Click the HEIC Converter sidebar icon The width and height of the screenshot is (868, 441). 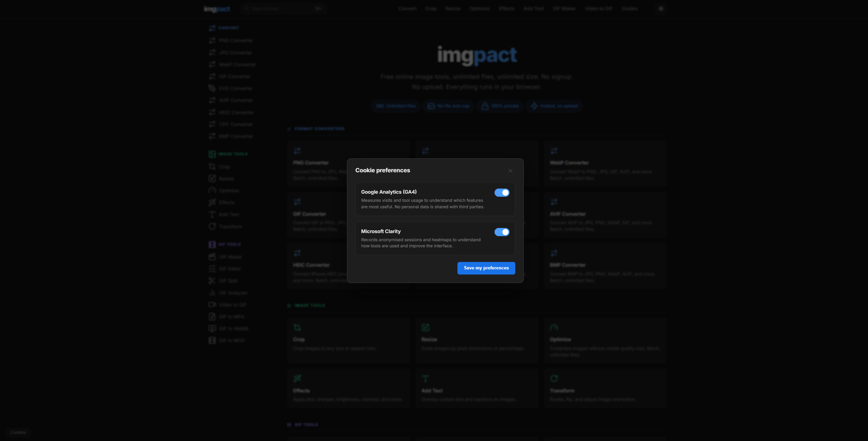point(212,112)
